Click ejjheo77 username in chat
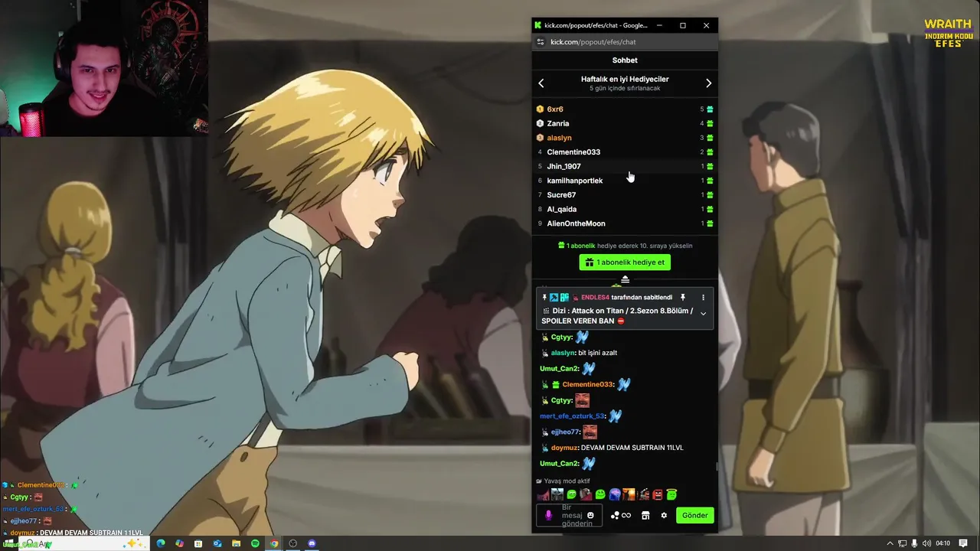This screenshot has width=980, height=551. (564, 432)
